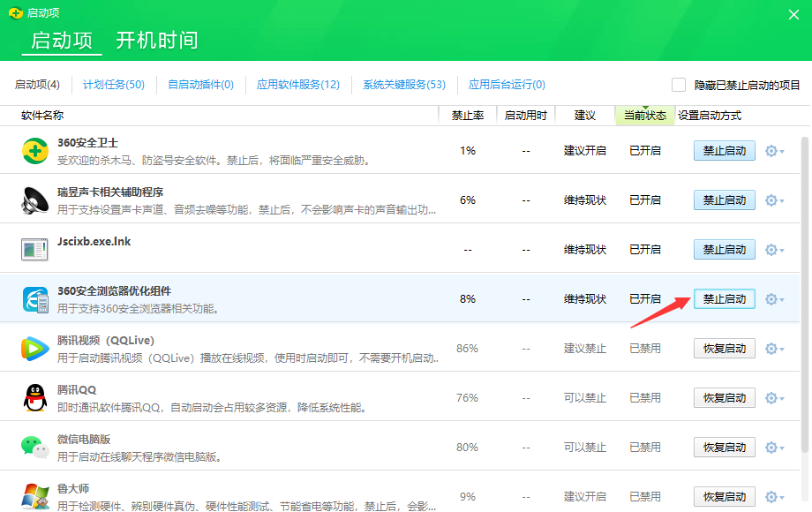The image size is (812, 512).
Task: Select the 腾讯视频 QQLive play icon
Action: click(x=34, y=348)
